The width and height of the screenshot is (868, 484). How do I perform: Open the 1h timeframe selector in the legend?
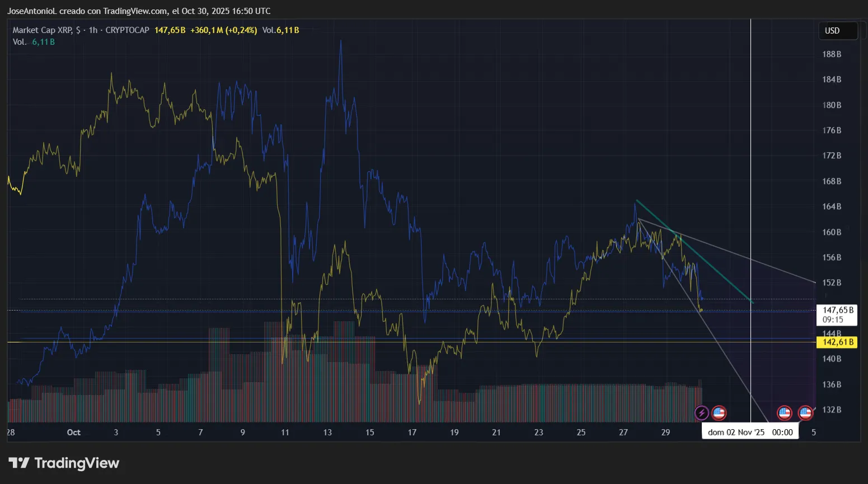point(93,30)
